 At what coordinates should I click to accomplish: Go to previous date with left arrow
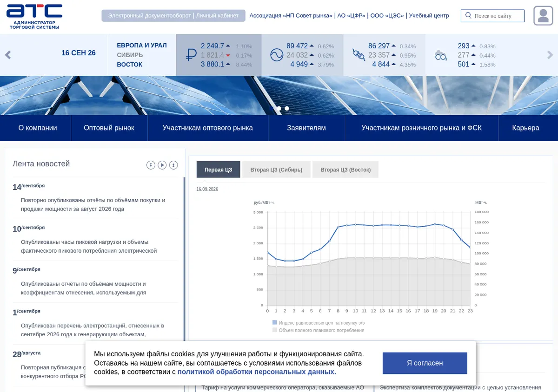tap(8, 55)
